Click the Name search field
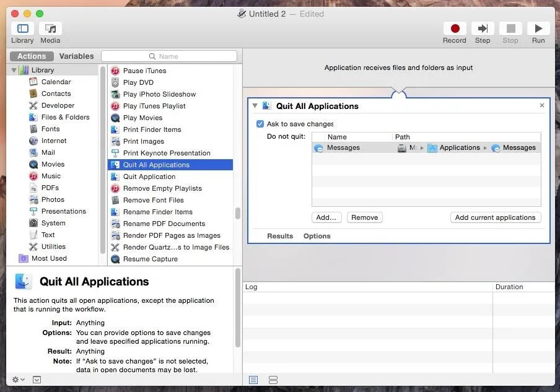 169,56
